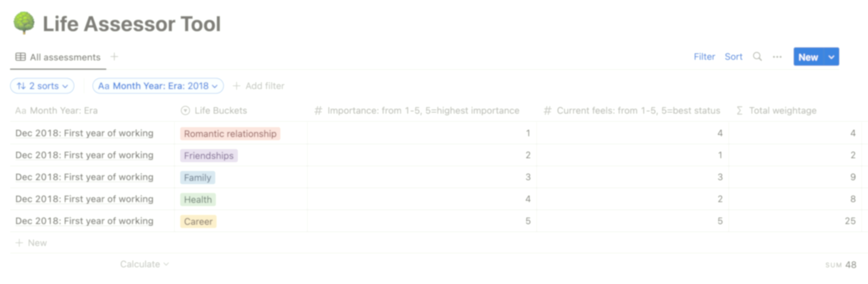Switch to the All assessments tab
Screen dimensions: 868x284
(x=65, y=57)
